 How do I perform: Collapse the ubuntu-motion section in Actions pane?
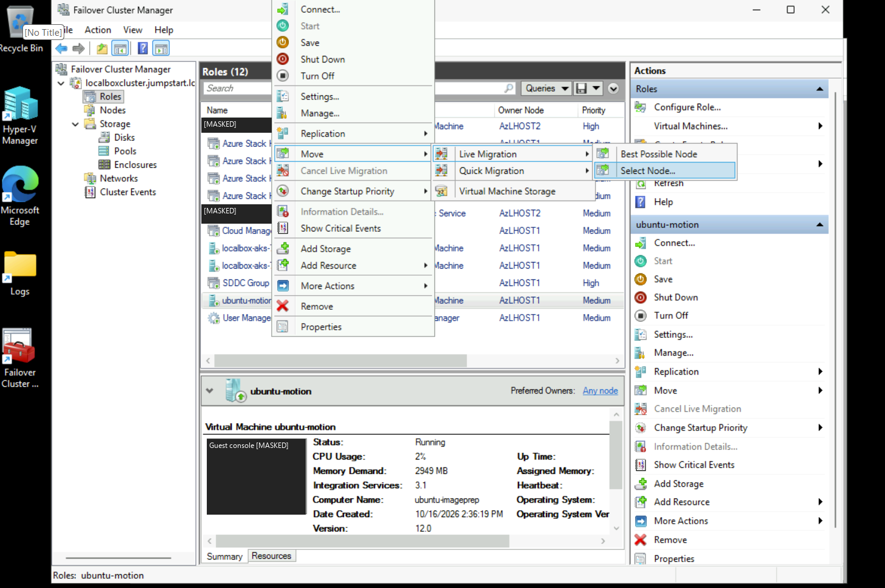click(819, 225)
